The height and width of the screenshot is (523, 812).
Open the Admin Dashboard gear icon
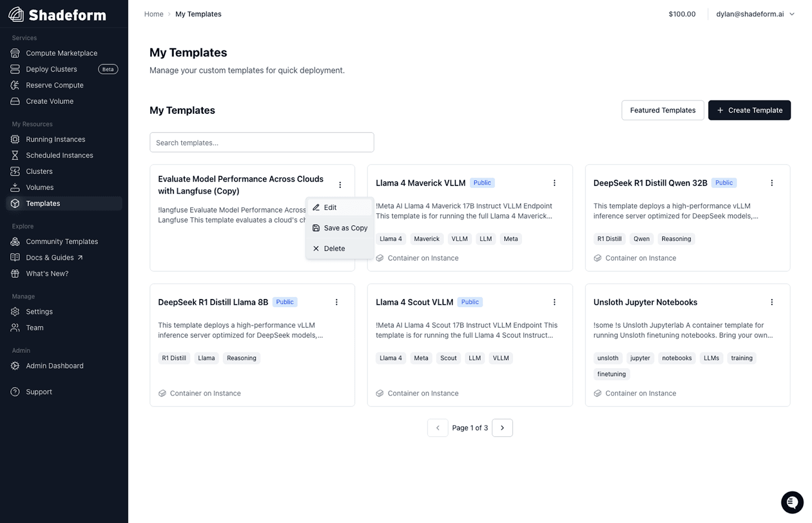click(x=15, y=366)
